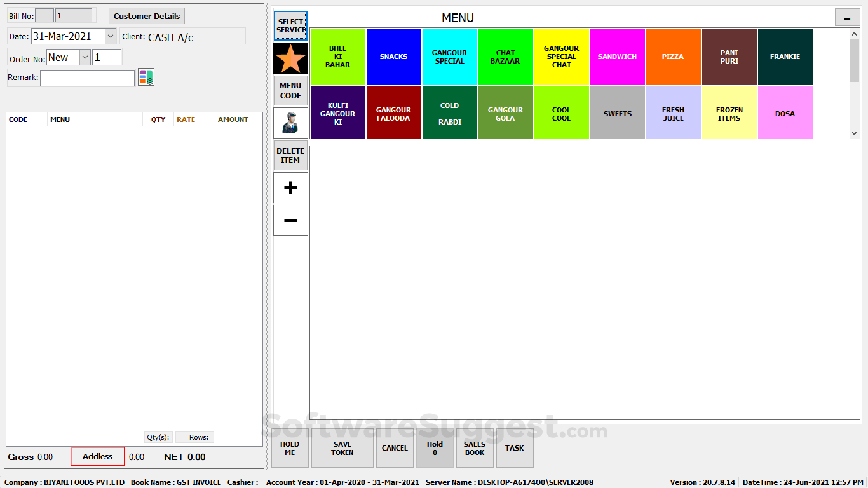Click SAVE TOKEN
Viewport: 868px width, 488px height.
(x=342, y=448)
